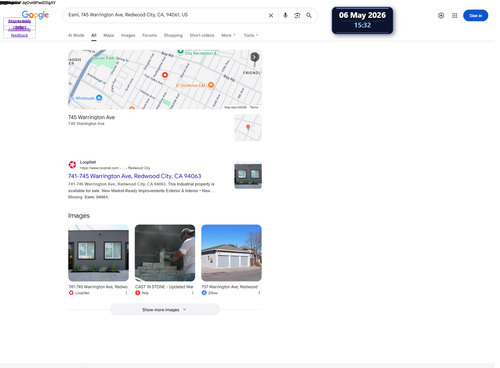This screenshot has width=500, height=368.
Task: Open options menu for the Yelp image
Action: pyautogui.click(x=193, y=293)
